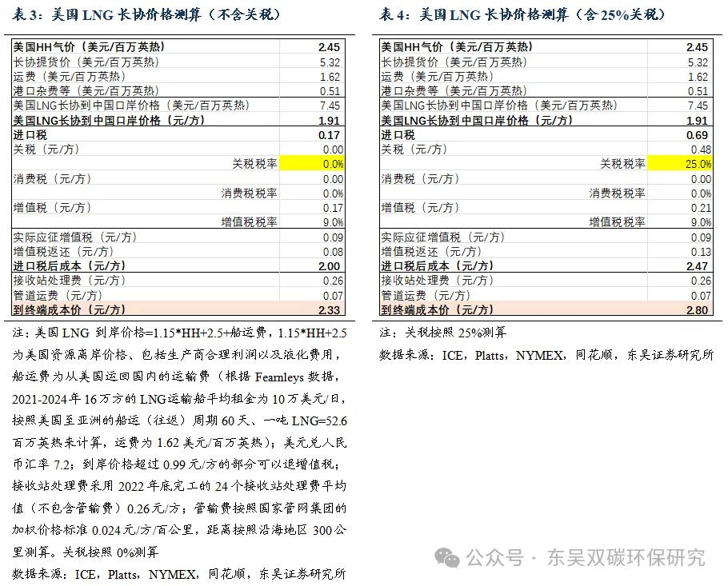Click the 港口杂费等 label in Table 4
The width and height of the screenshot is (728, 586).
tap(454, 90)
